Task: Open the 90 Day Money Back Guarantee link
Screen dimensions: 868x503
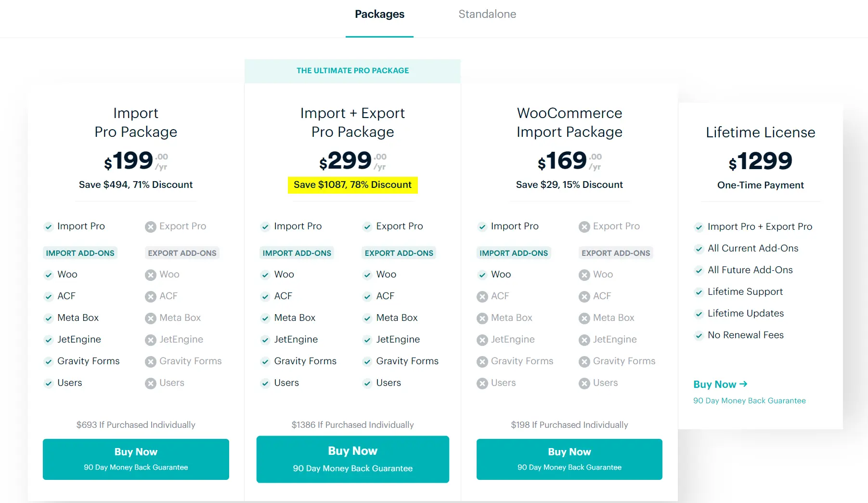Action: 750,400
